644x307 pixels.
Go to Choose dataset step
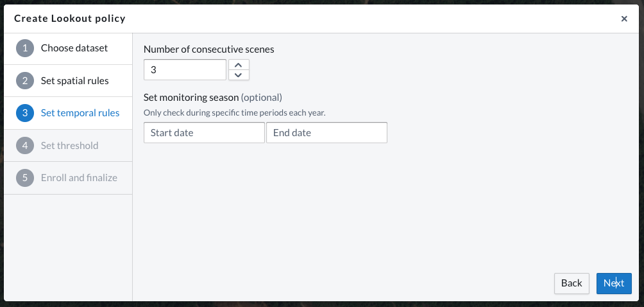74,48
